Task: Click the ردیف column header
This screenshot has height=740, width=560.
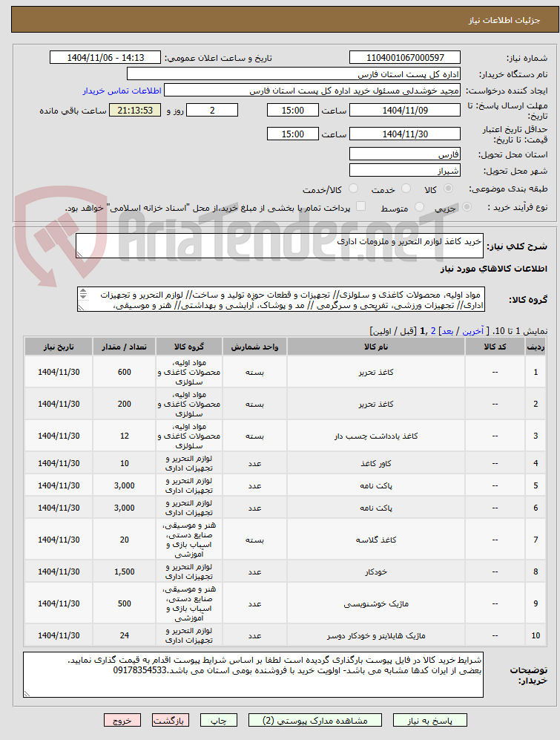Action: click(536, 347)
